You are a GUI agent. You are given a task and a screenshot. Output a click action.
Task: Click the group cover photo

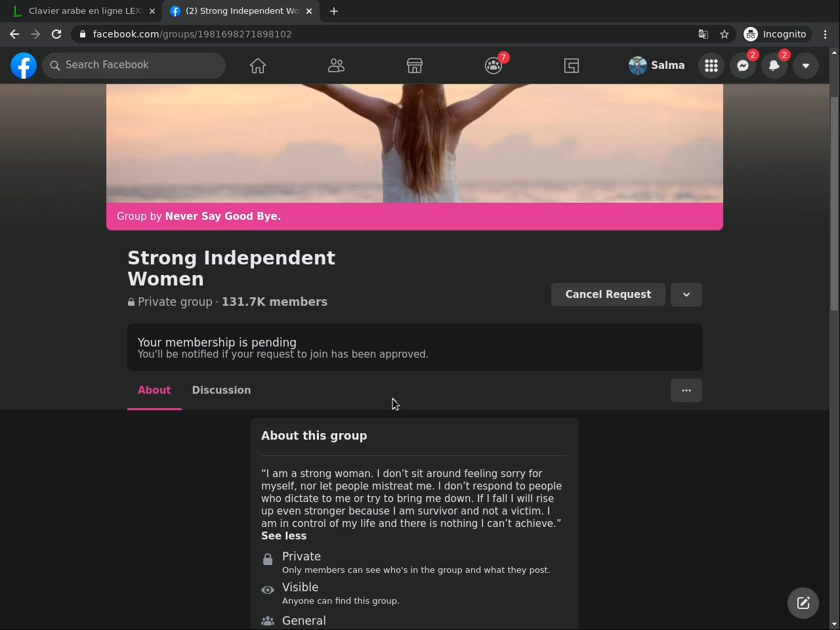click(x=415, y=143)
